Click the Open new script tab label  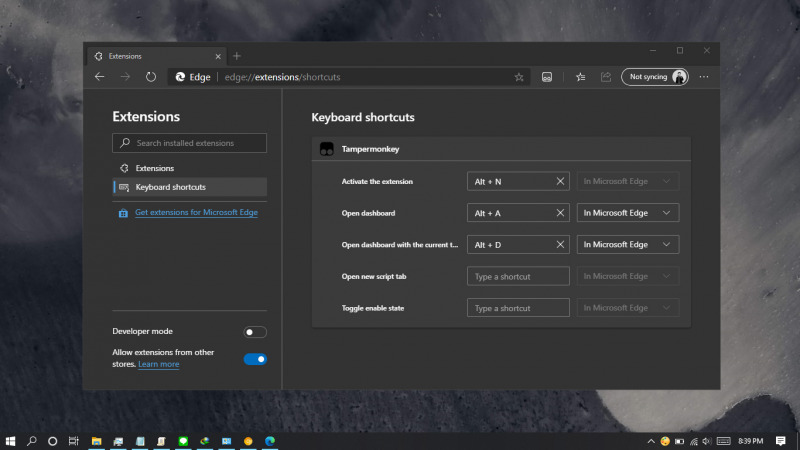374,276
